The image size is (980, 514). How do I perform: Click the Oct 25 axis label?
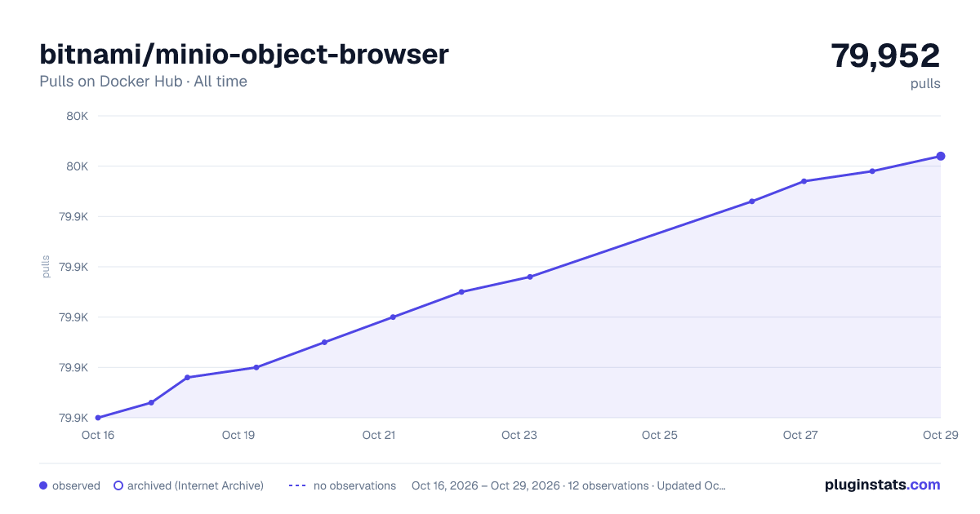click(660, 435)
